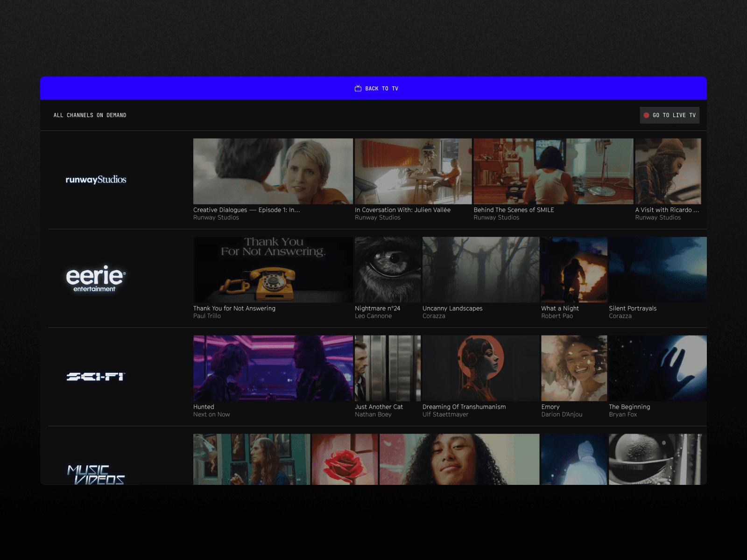Play Silent Portrayals thumbnail
Screen dimensions: 747x560
pyautogui.click(x=657, y=270)
